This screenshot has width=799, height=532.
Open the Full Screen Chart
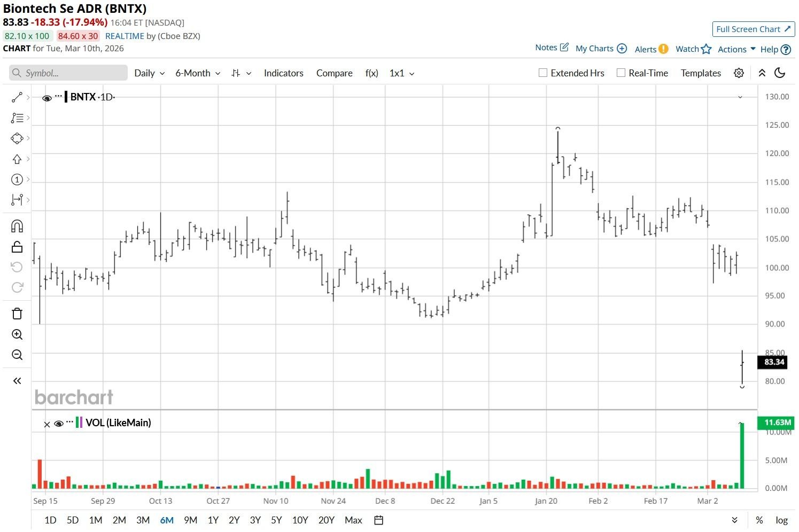(x=754, y=29)
